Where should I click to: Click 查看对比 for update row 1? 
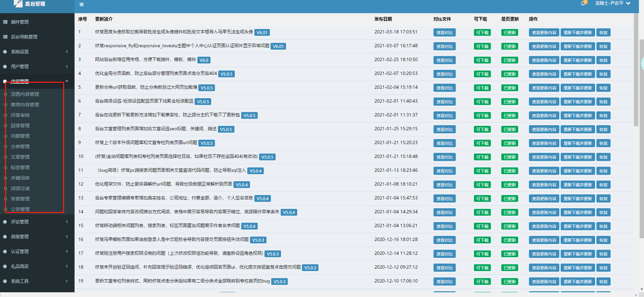444,33
